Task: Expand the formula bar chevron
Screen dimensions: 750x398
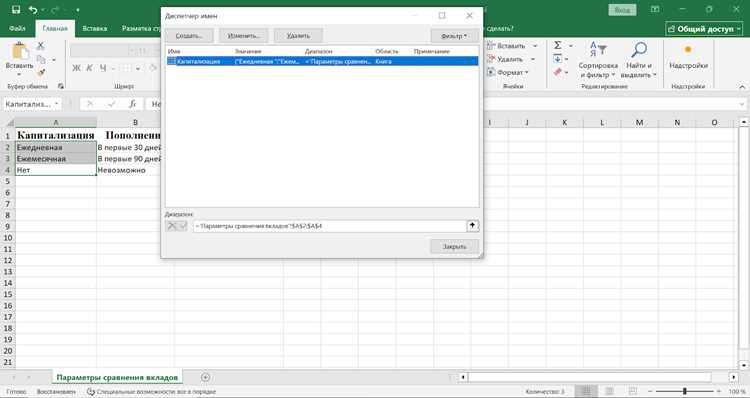Action: pyautogui.click(x=742, y=104)
